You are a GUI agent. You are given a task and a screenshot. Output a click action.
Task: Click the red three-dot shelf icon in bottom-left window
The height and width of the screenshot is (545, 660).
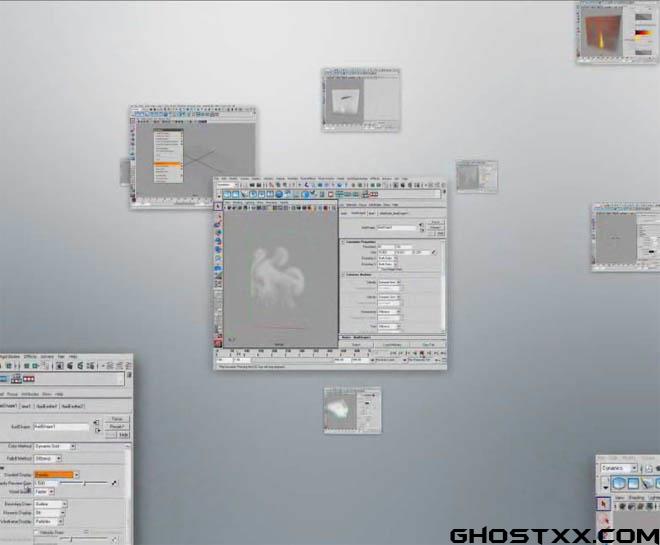tap(29, 379)
